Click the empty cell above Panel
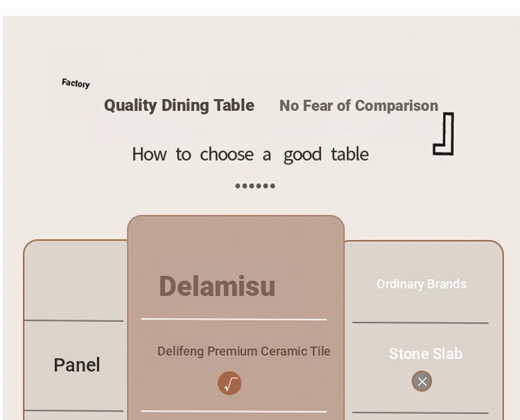This screenshot has width=520, height=420. pos(76,281)
